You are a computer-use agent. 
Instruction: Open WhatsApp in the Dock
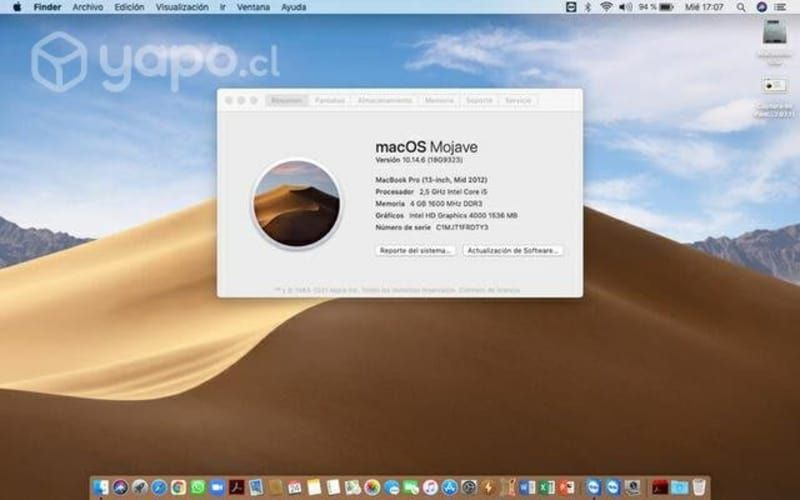(x=198, y=487)
